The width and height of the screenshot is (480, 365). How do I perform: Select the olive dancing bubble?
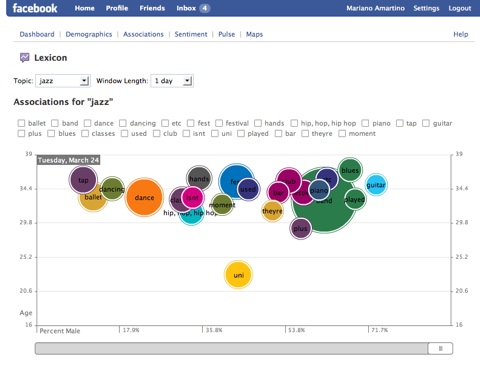[112, 189]
